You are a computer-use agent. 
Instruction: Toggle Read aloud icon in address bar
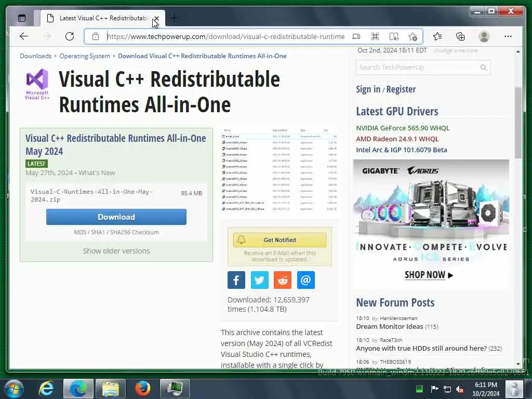[x=394, y=36]
